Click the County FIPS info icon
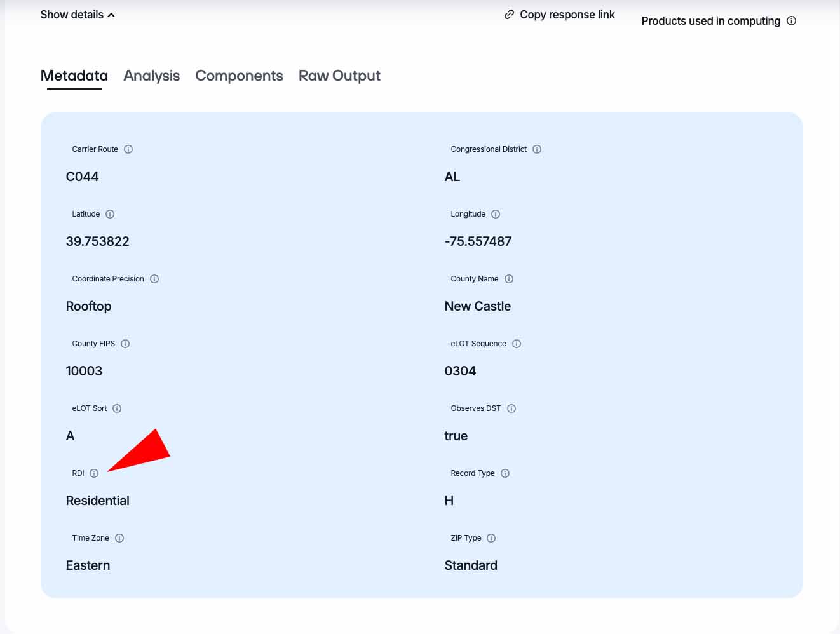This screenshot has width=840, height=634. [x=125, y=344]
